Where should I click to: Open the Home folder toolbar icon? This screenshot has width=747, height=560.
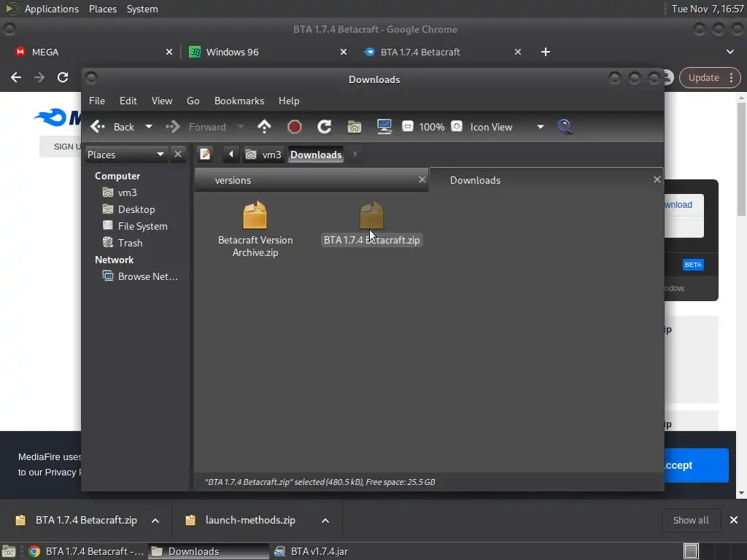click(355, 127)
